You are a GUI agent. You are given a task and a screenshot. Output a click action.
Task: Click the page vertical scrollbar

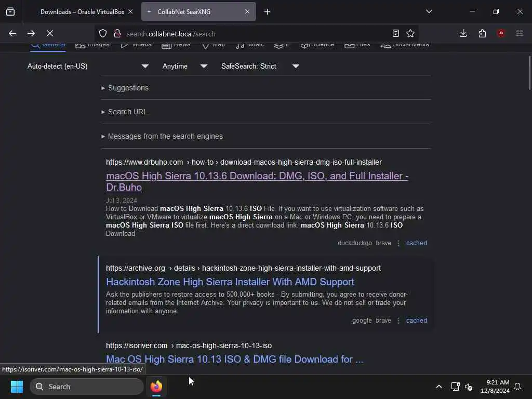(529, 73)
